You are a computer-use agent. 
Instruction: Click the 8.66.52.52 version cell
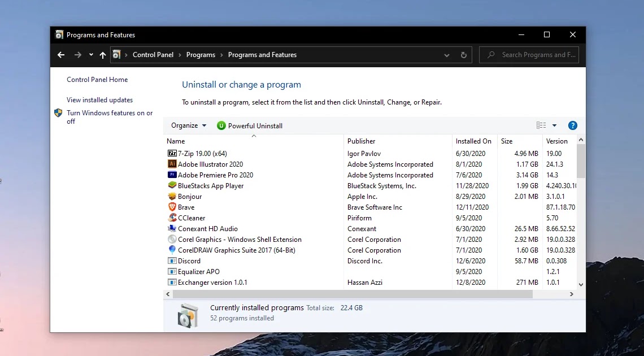pos(560,229)
